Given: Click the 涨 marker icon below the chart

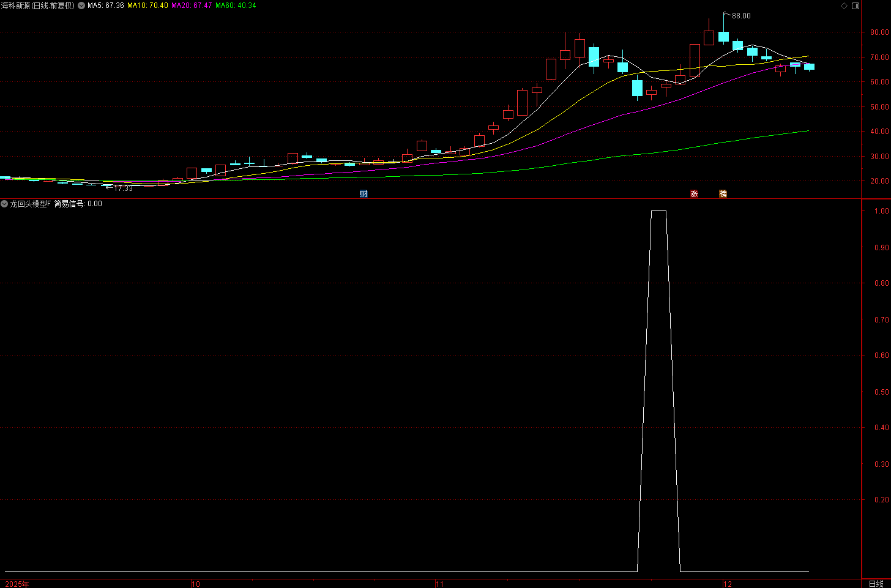Looking at the screenshot, I should (694, 194).
